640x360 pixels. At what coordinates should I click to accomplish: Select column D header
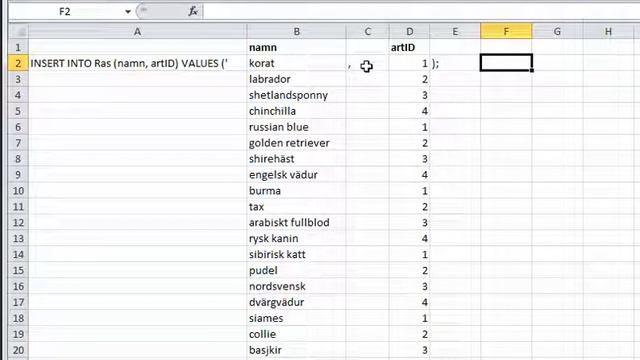409,31
